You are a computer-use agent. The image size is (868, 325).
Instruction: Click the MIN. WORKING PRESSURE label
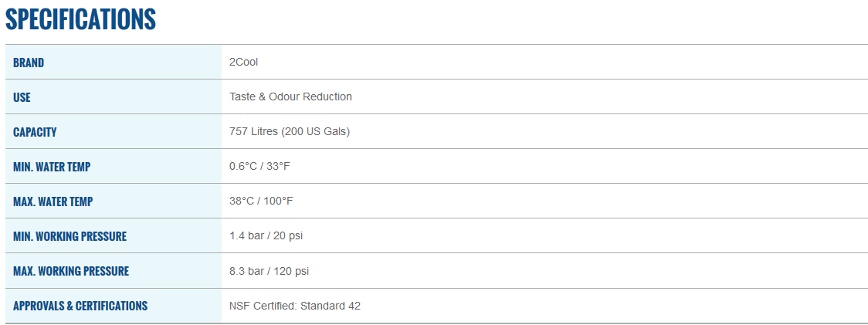point(70,236)
